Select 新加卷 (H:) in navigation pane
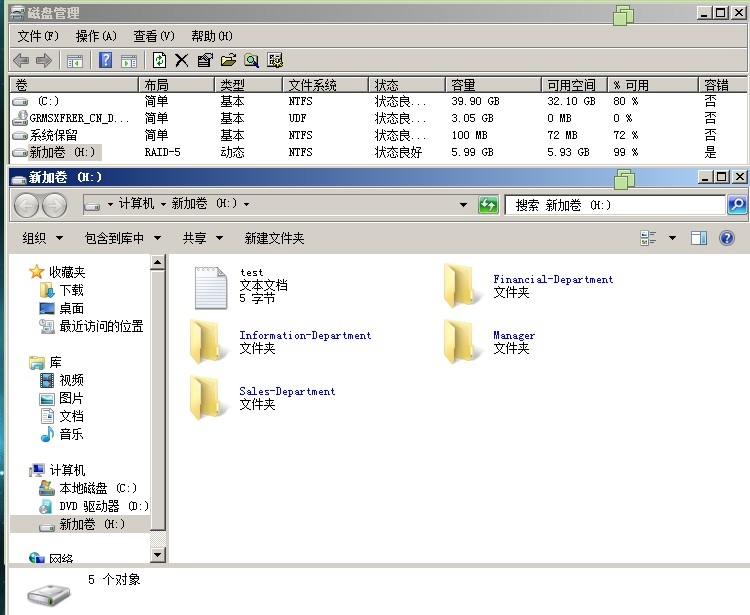The image size is (750, 615). coord(82,524)
